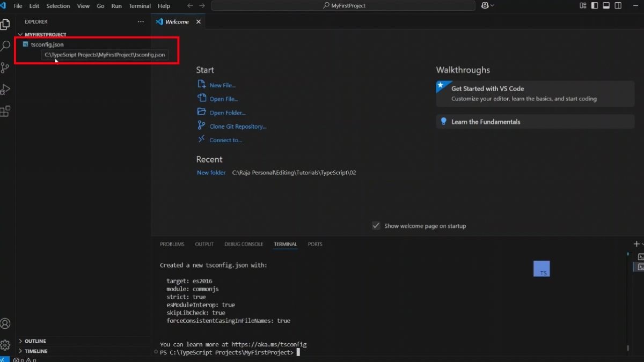Image resolution: width=644 pixels, height=362 pixels.
Task: Click the Open File... link
Action: point(224,99)
